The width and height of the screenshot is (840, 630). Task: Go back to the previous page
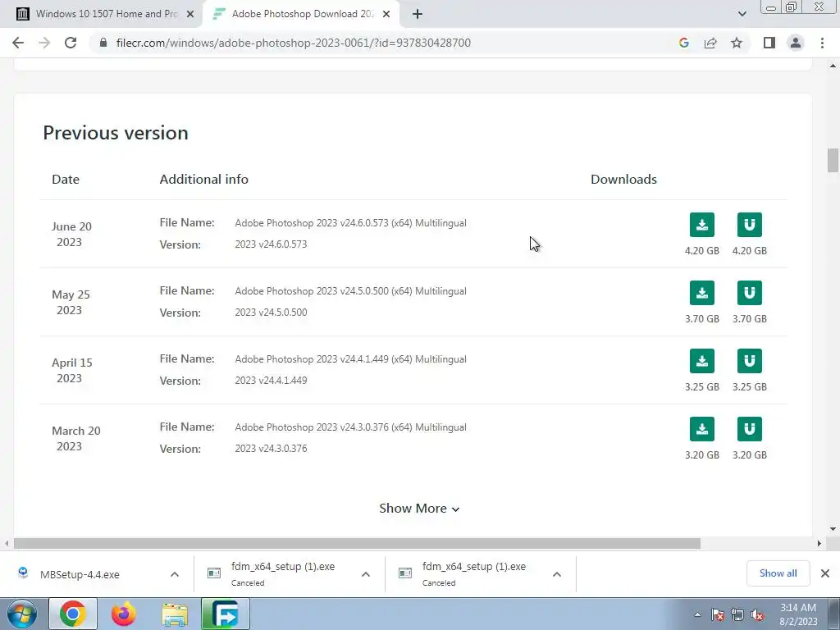18,43
